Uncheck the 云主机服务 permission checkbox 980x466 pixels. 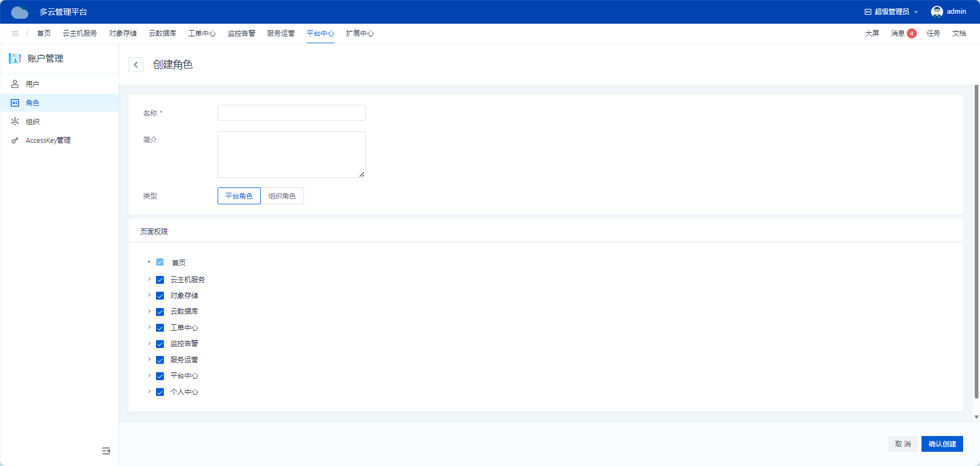pyautogui.click(x=160, y=280)
